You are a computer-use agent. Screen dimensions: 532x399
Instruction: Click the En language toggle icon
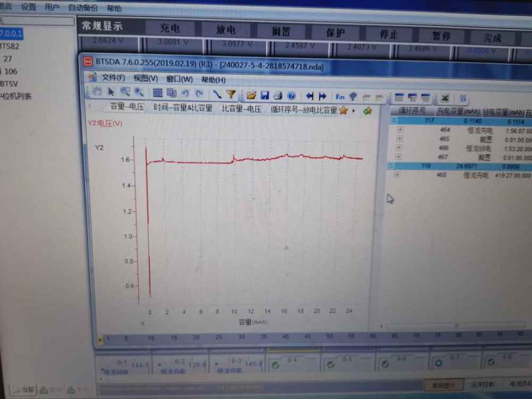pyautogui.click(x=340, y=96)
